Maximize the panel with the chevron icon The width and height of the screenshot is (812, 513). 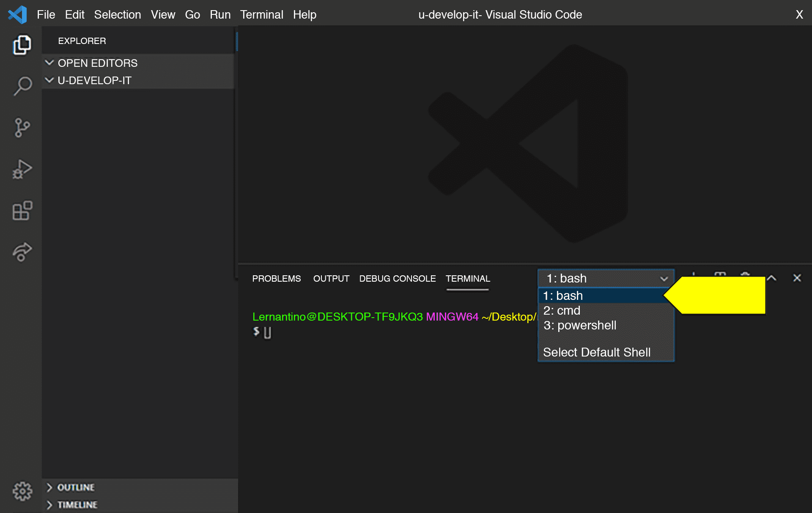[x=771, y=278]
